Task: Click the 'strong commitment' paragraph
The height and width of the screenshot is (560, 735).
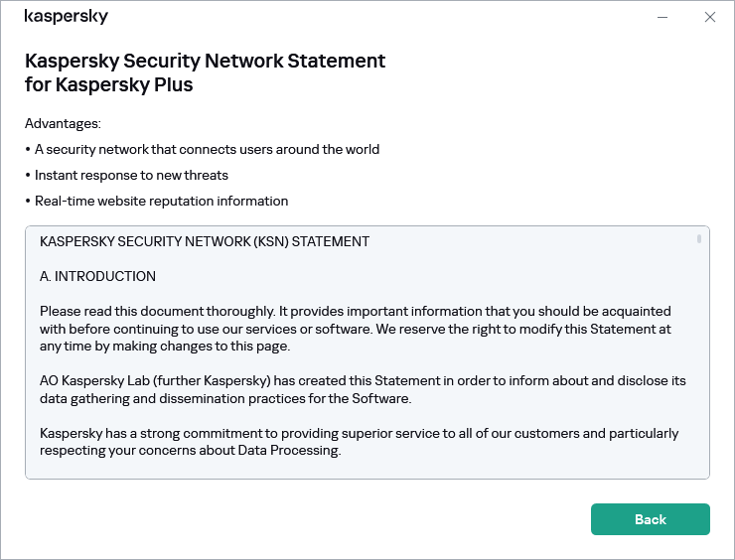Action: click(359, 434)
